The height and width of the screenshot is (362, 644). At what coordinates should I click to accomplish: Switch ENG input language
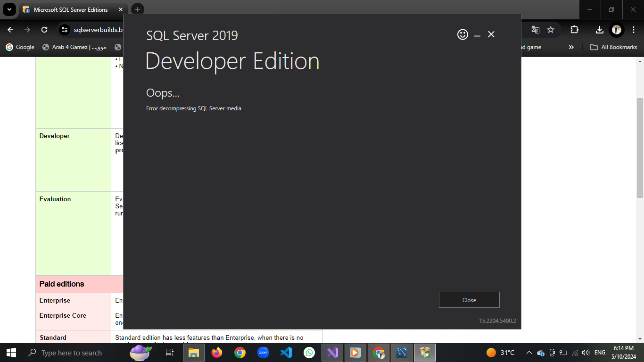click(600, 353)
